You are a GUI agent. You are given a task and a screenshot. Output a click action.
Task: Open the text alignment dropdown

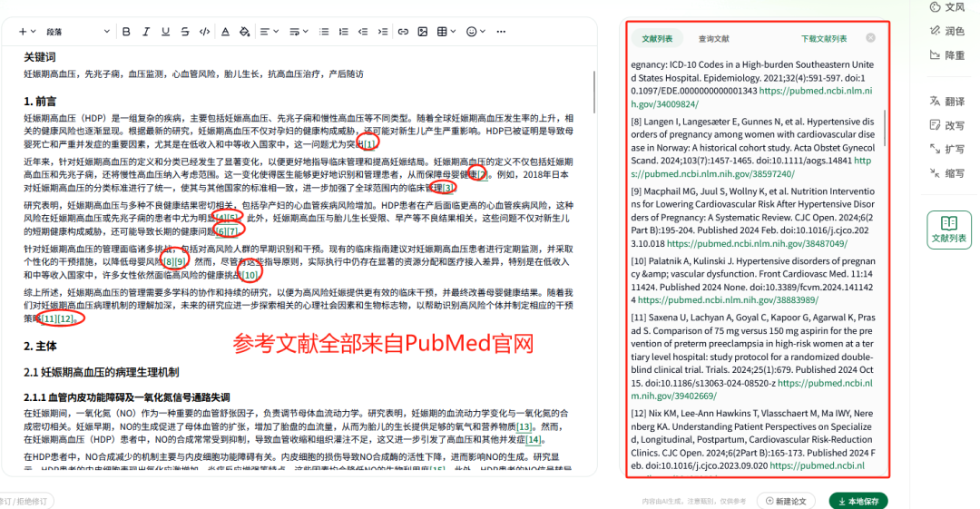point(269,31)
